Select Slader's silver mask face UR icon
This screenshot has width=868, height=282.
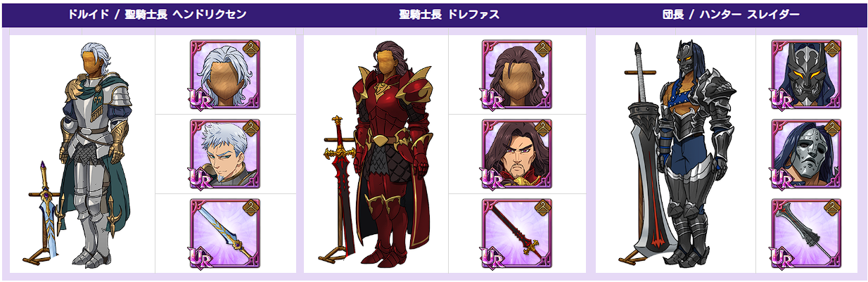(806, 154)
